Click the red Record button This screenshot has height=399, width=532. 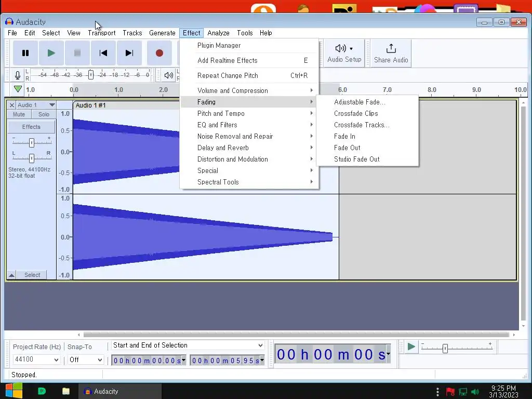click(x=159, y=53)
